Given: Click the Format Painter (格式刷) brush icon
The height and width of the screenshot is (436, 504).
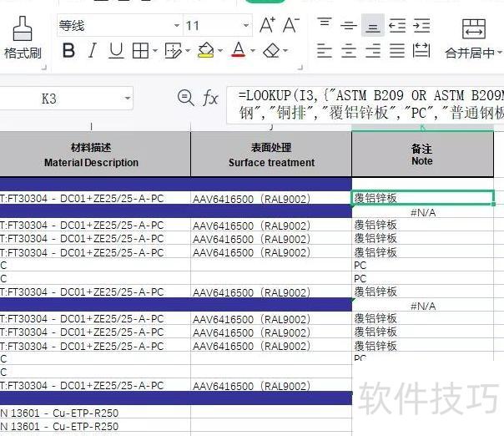Looking at the screenshot, I should pyautogui.click(x=23, y=28).
